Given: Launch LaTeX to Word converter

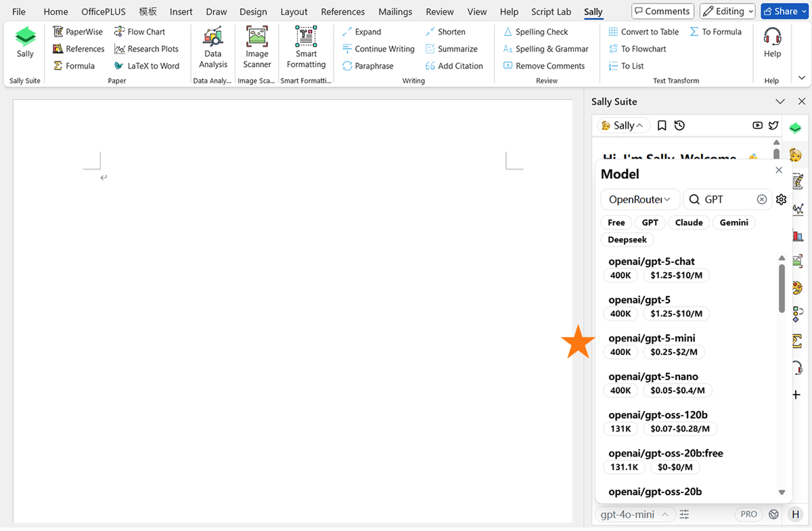Looking at the screenshot, I should [x=146, y=66].
